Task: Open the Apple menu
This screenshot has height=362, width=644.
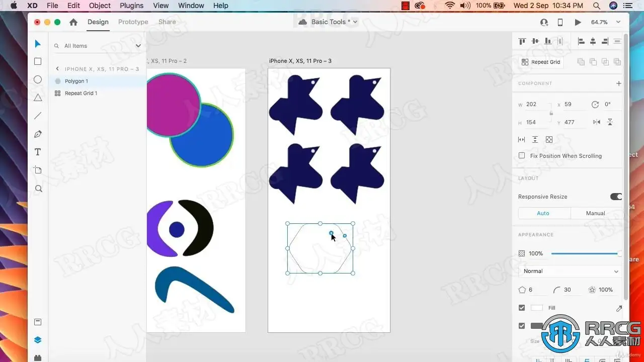Action: point(14,6)
